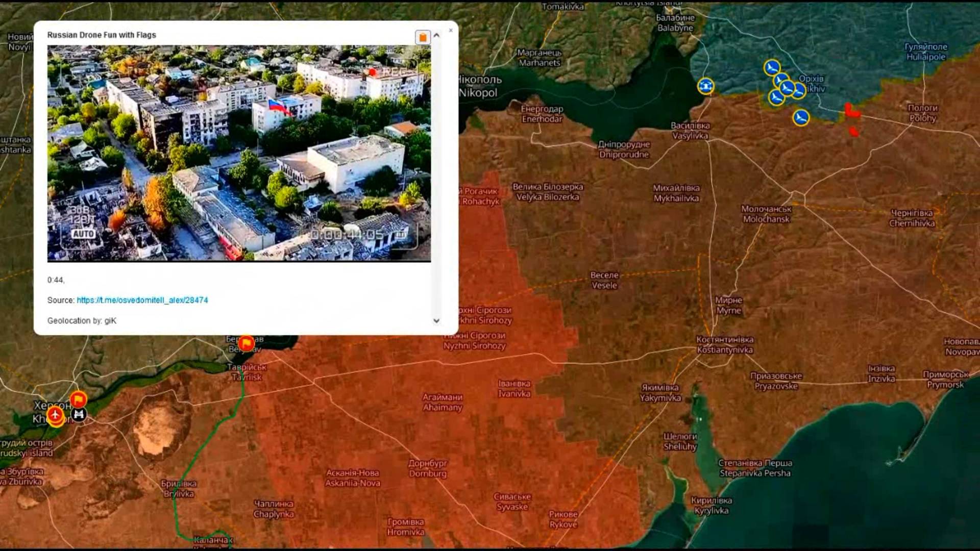Screen dimensions: 980x551
Task: Click the drone camera marker west of Orikhiv
Action: [x=706, y=87]
